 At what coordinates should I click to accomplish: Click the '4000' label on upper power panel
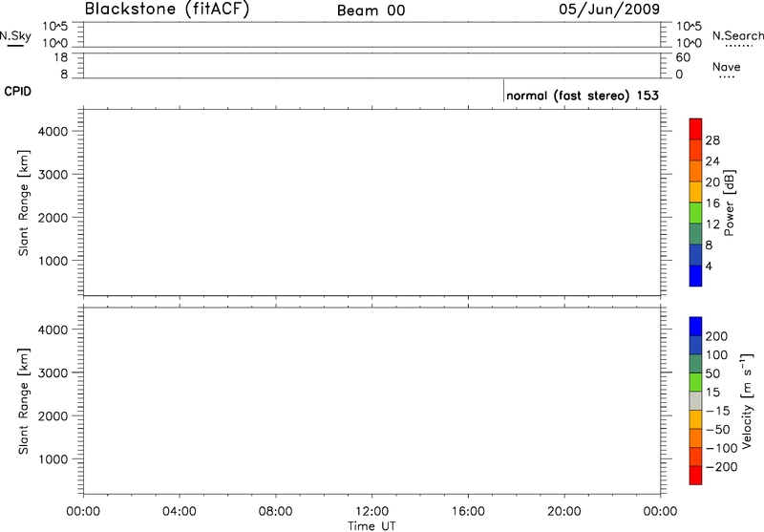pos(53,132)
